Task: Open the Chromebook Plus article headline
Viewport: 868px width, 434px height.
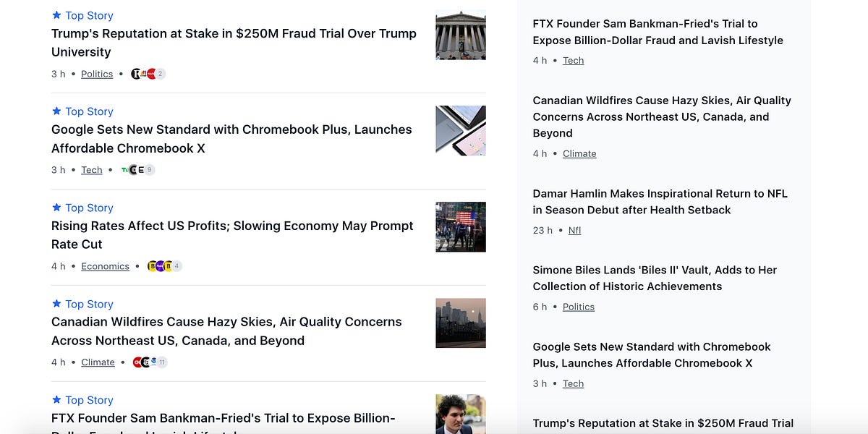Action: pos(231,138)
